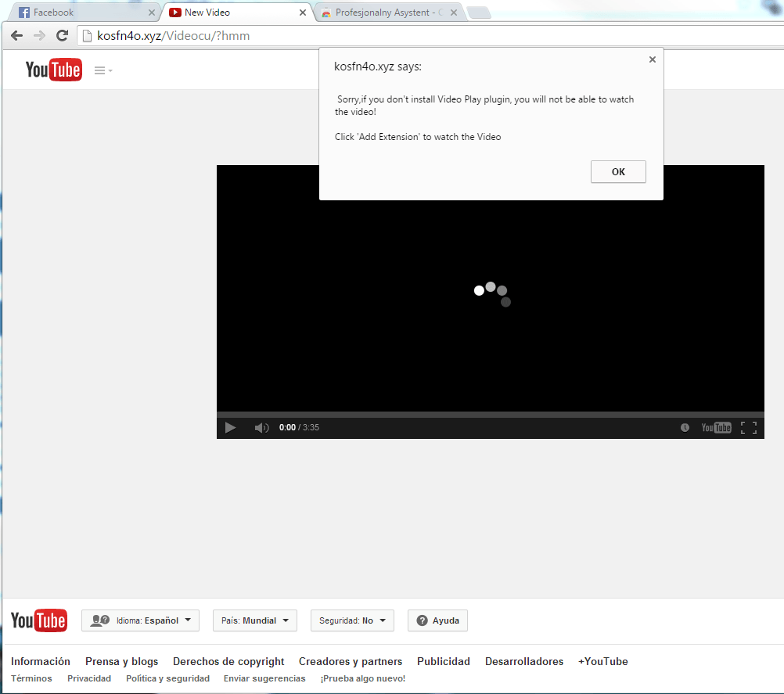Image resolution: width=784 pixels, height=694 pixels.
Task: Switch to the Profesjonalny Asystent tab
Action: click(389, 13)
